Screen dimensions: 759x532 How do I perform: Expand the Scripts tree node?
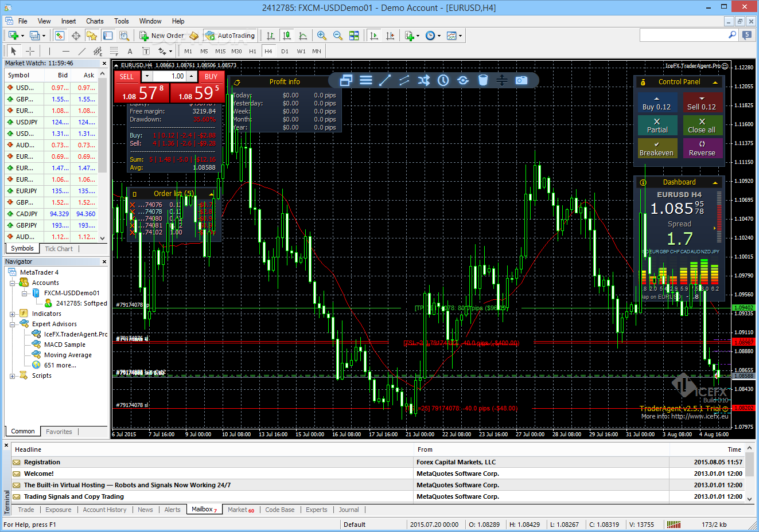(x=12, y=376)
